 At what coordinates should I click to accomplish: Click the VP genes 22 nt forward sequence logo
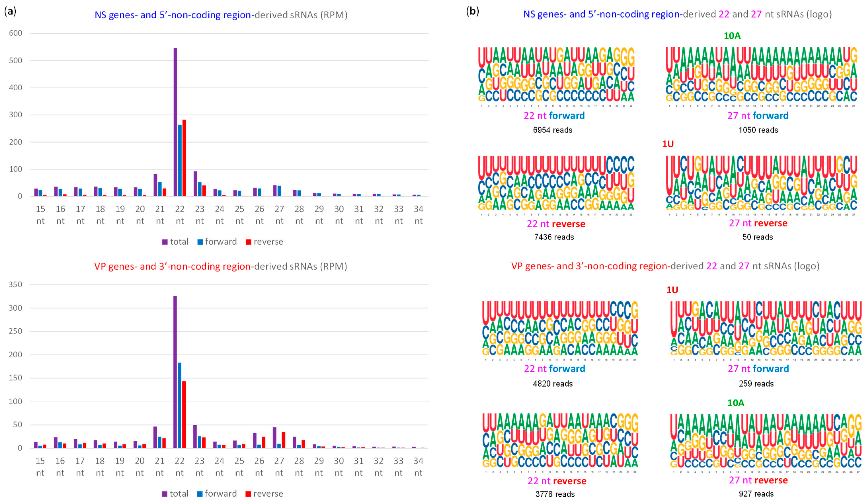[x=560, y=328]
